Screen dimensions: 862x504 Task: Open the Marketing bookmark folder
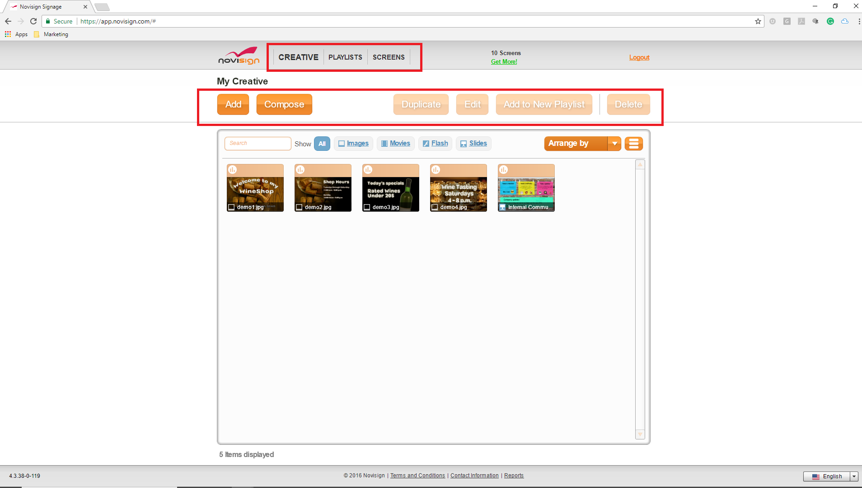[51, 34]
